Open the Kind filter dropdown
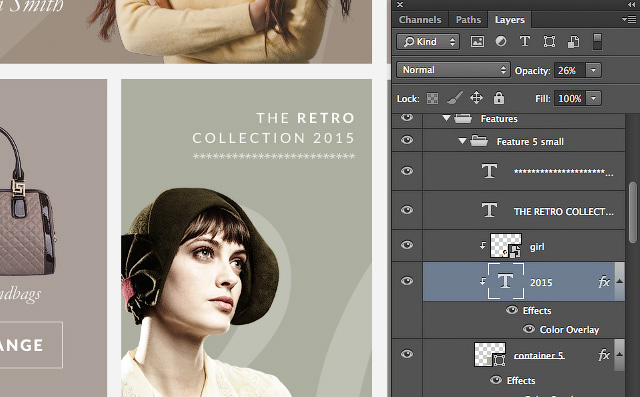 point(428,42)
